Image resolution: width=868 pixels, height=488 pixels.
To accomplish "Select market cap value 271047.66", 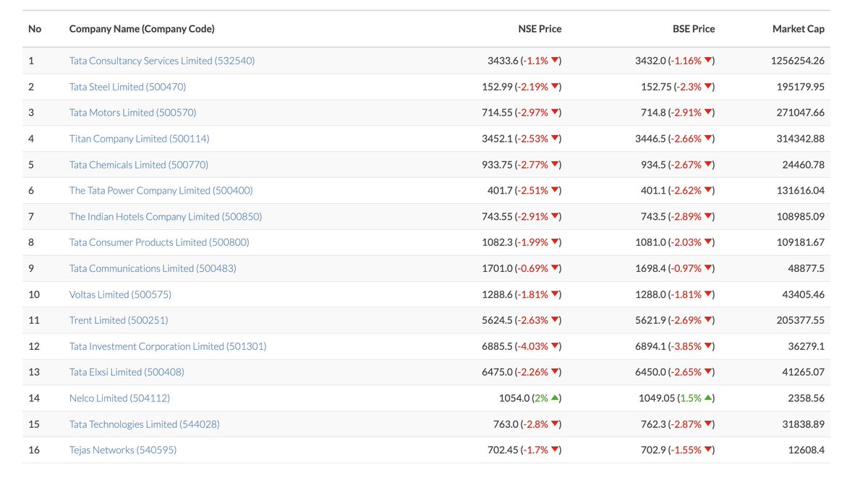I will (801, 113).
